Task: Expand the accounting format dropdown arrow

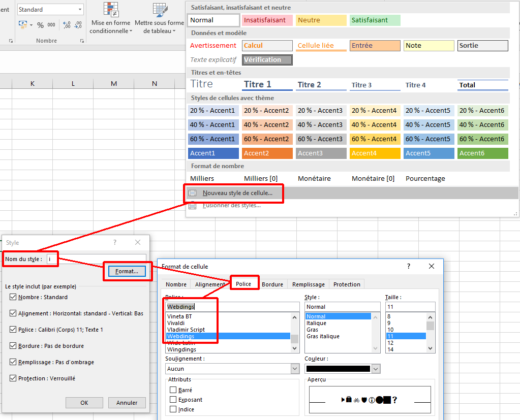Action: [x=31, y=25]
